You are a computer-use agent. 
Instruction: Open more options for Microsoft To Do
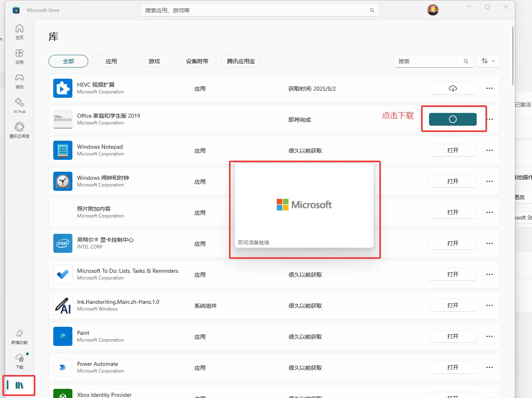(489, 274)
